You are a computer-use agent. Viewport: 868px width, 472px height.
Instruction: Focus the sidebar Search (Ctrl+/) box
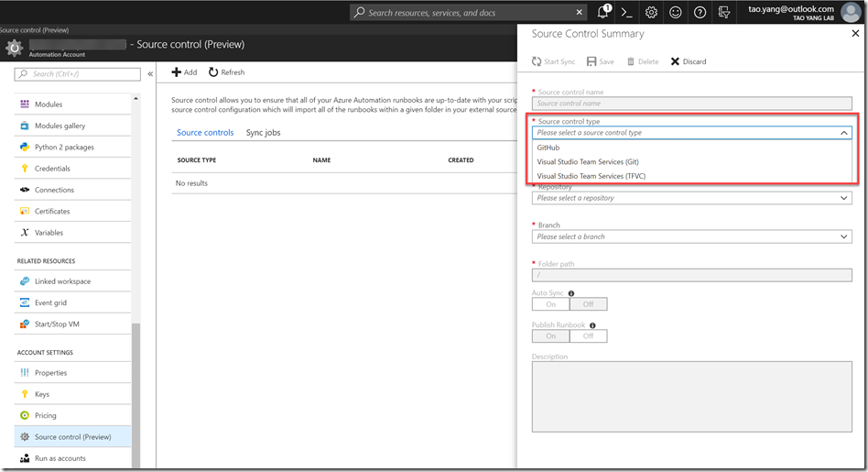(x=78, y=73)
